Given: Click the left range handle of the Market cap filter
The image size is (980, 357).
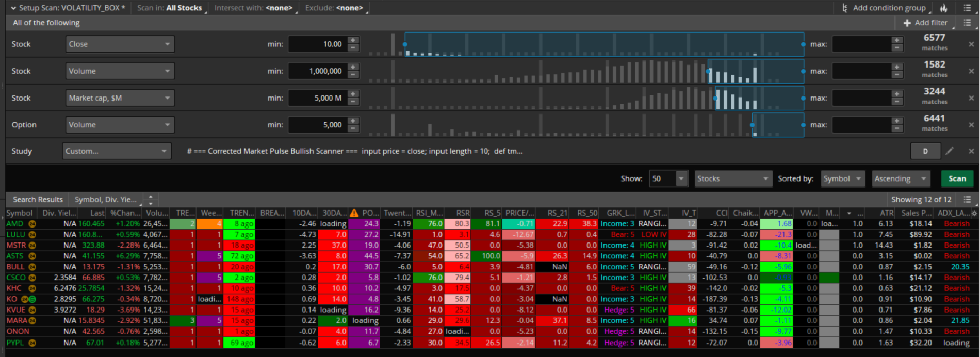Looking at the screenshot, I should (715, 98).
